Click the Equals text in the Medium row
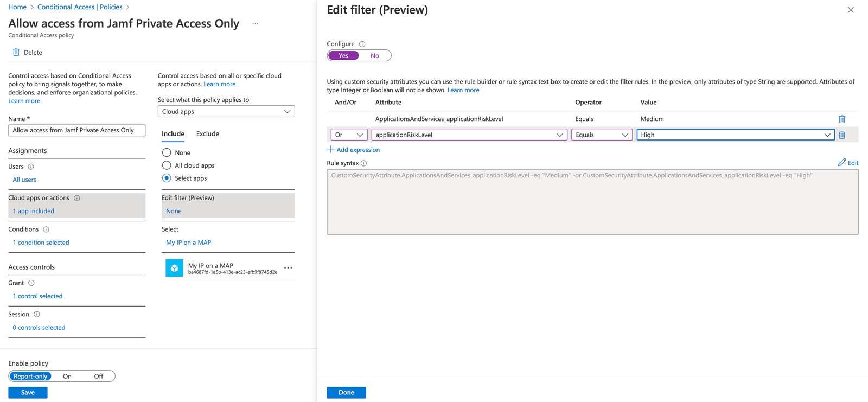868x402 pixels. tap(584, 119)
